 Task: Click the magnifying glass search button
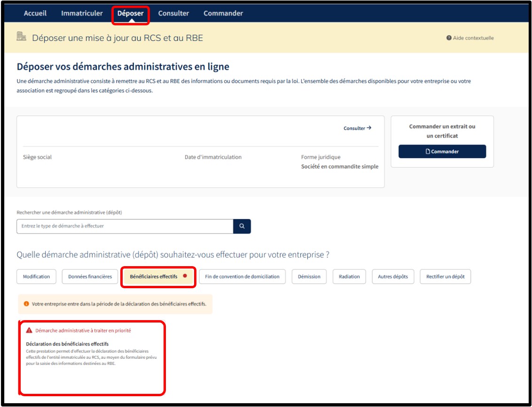click(x=242, y=226)
